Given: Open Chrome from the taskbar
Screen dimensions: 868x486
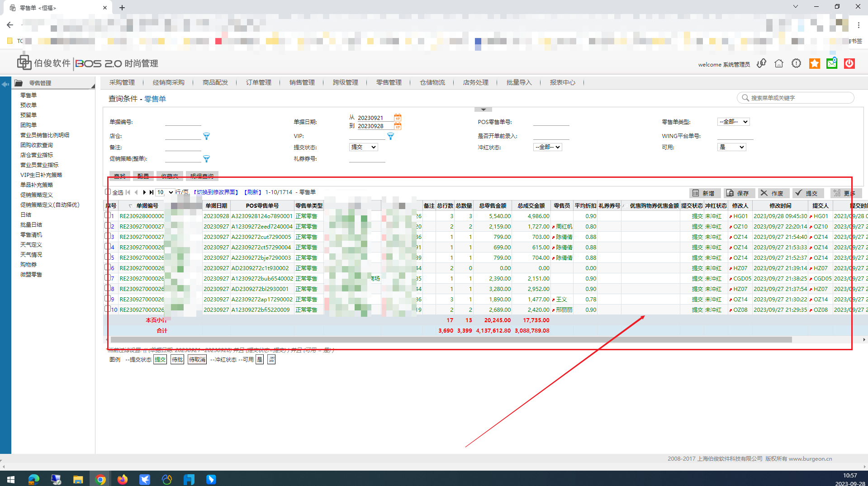Looking at the screenshot, I should (x=100, y=479).
